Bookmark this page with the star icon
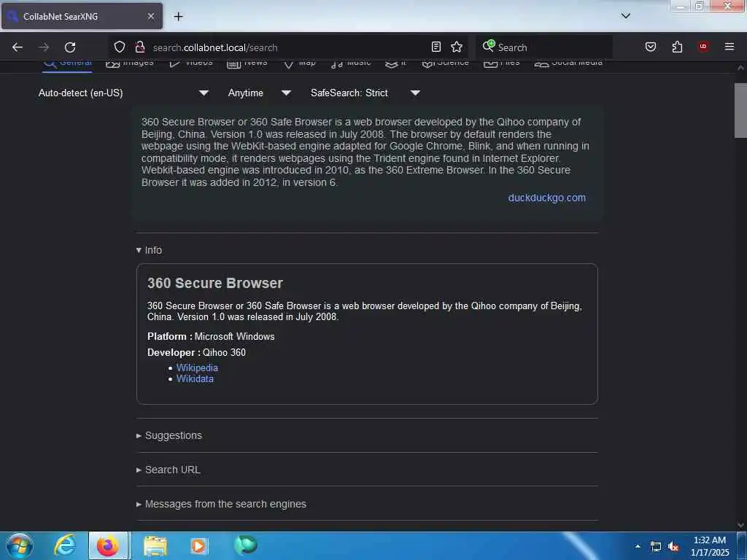This screenshot has height=560, width=747. point(457,47)
